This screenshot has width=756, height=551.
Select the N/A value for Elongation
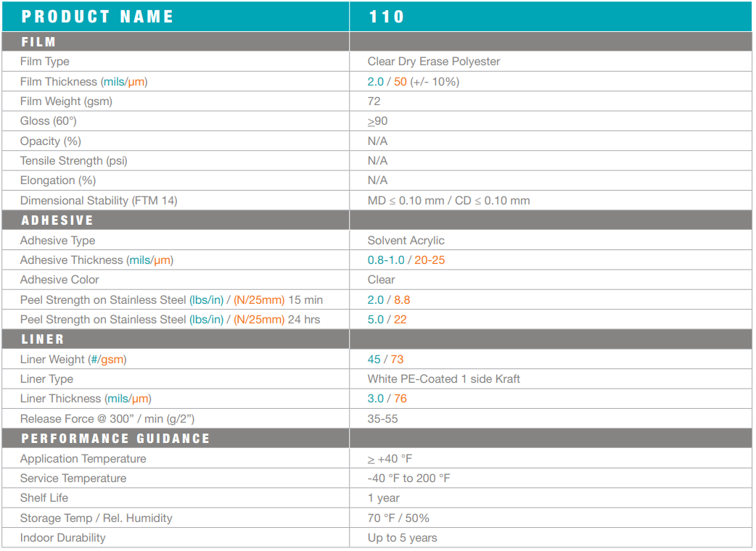(377, 181)
